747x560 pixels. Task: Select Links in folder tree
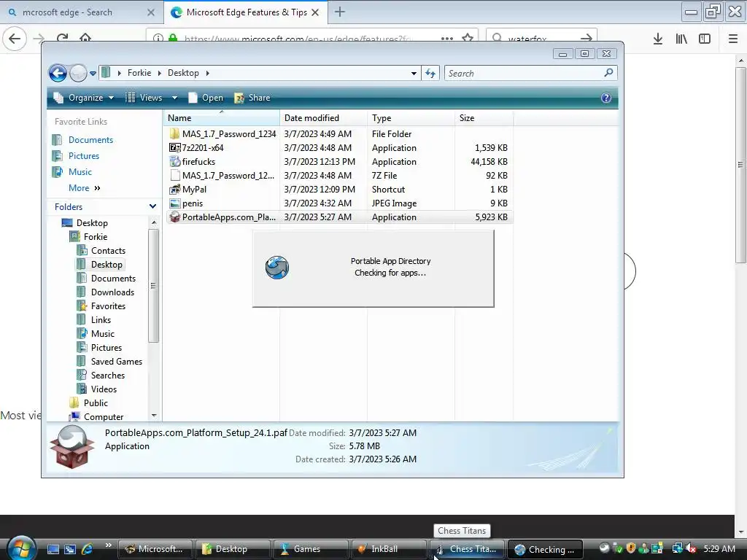[101, 319]
